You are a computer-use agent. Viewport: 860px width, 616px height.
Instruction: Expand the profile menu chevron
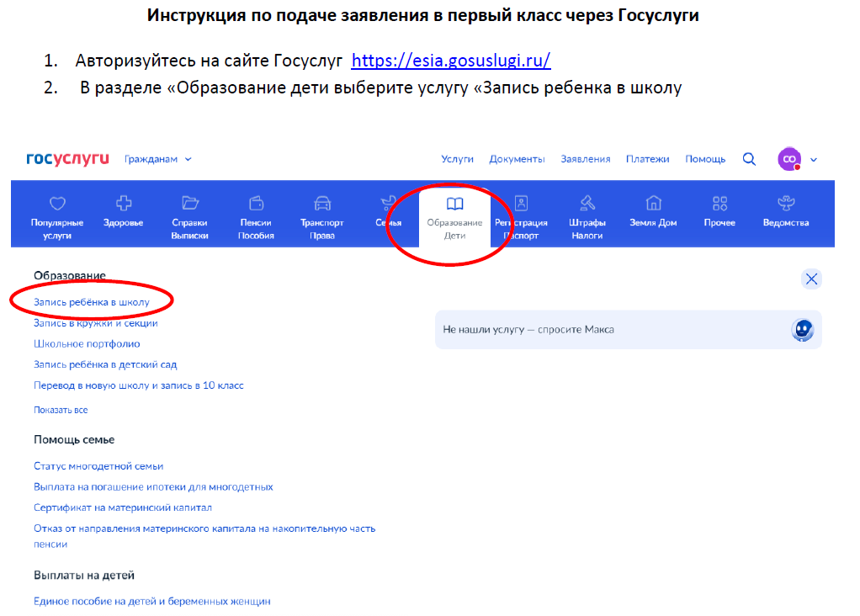click(814, 160)
